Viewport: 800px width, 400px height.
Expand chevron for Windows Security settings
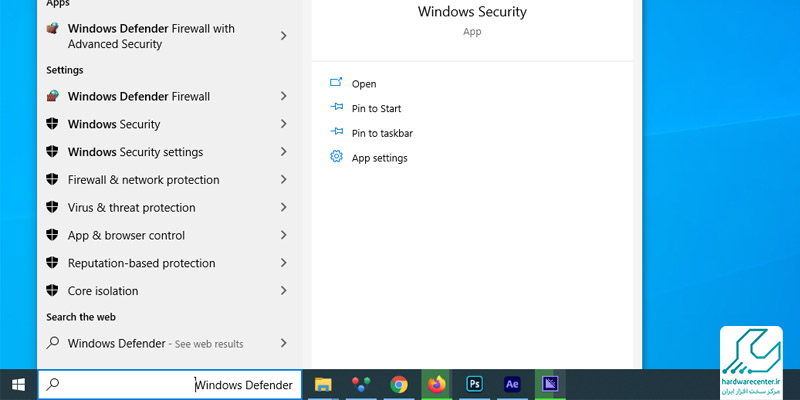point(284,152)
